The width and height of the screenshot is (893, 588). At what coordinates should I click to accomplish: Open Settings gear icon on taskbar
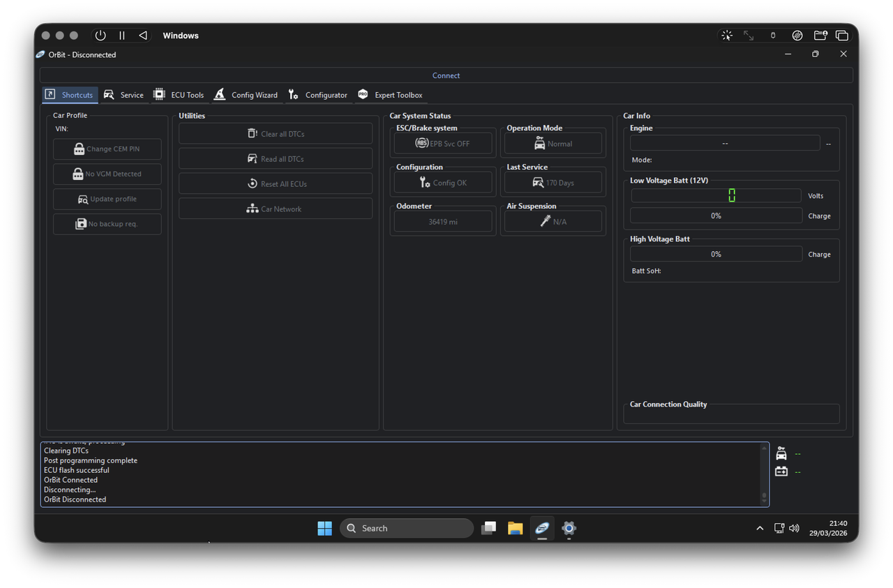click(569, 528)
